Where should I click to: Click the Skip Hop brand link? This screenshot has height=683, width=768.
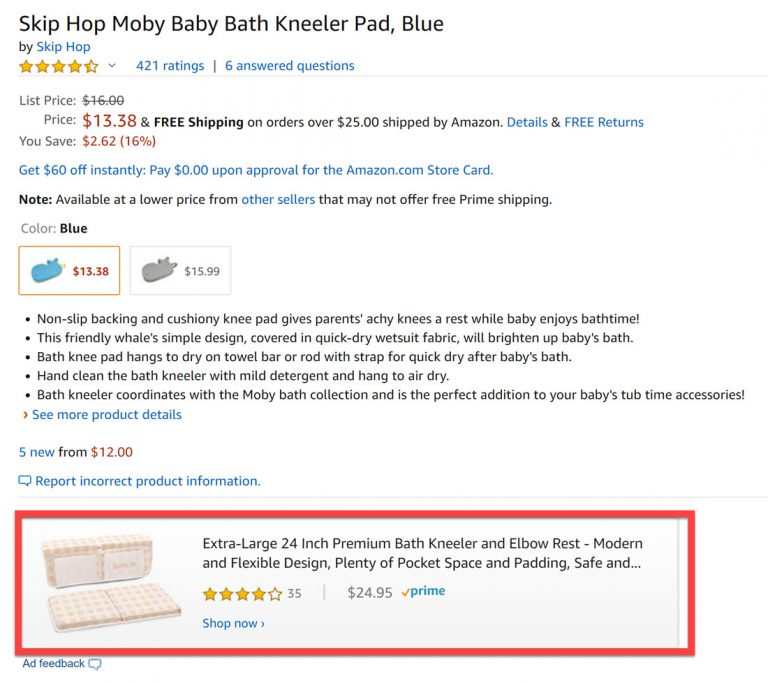pyautogui.click(x=63, y=46)
